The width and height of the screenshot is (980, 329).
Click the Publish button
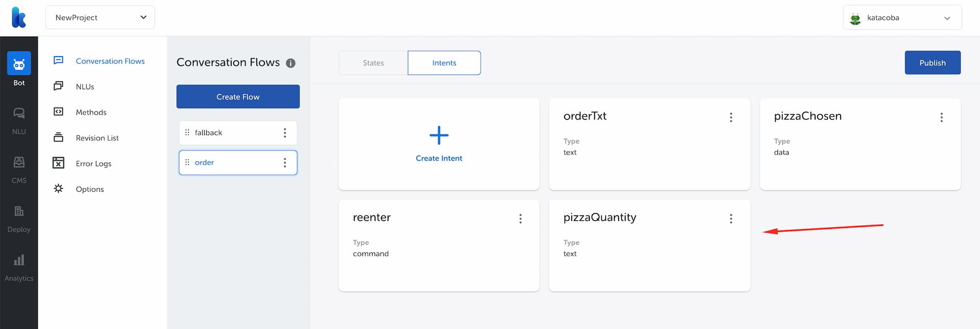coord(933,63)
